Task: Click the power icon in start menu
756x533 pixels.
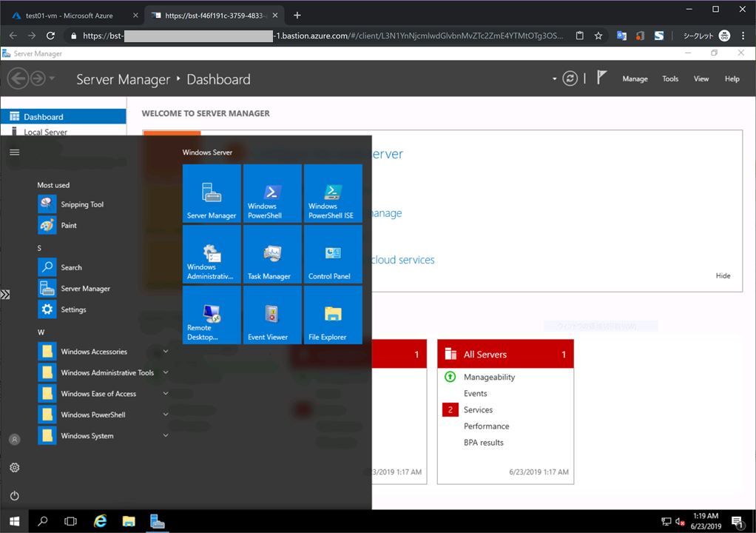Action: tap(15, 495)
